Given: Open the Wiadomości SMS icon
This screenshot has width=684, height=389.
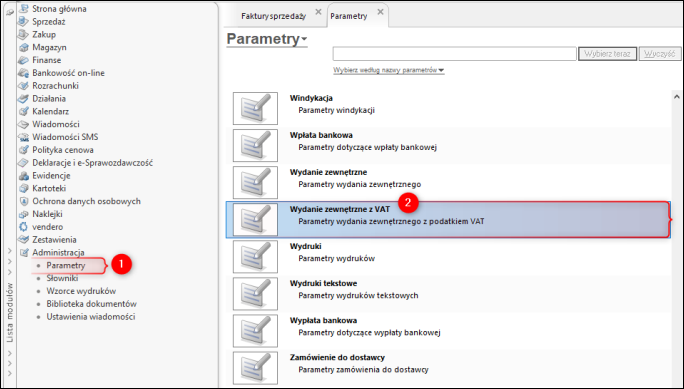Looking at the screenshot, I should pos(23,137).
